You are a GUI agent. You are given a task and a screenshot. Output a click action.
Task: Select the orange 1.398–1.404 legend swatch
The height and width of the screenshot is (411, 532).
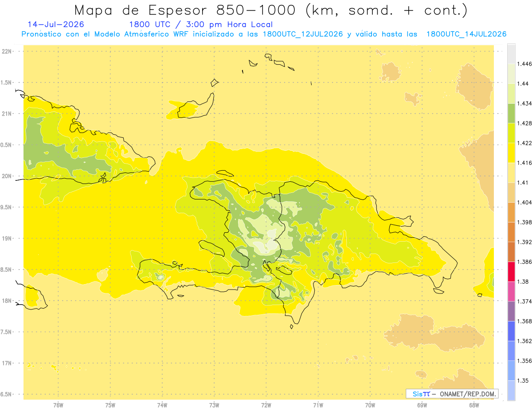(511, 212)
